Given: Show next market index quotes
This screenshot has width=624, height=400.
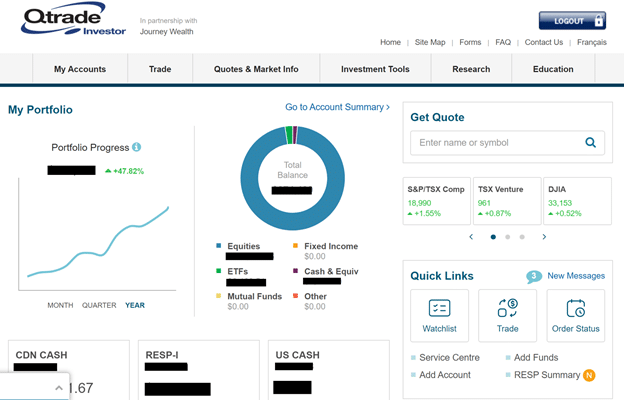Looking at the screenshot, I should point(544,237).
